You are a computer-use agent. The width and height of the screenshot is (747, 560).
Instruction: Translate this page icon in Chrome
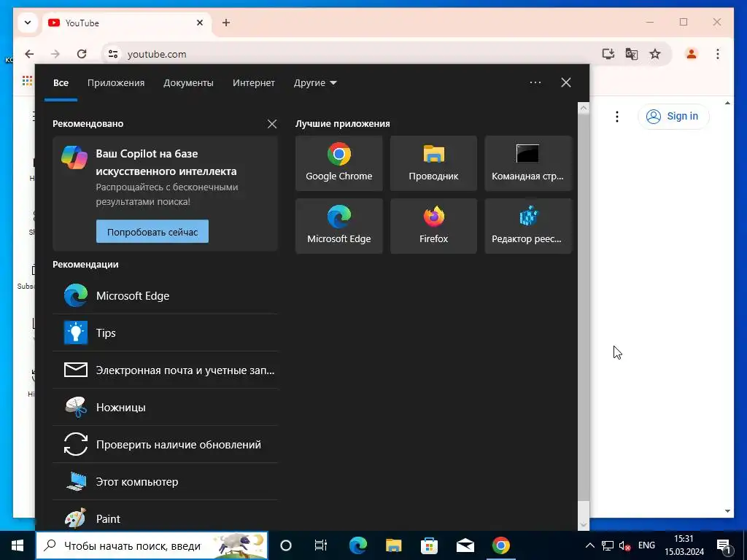tap(632, 54)
